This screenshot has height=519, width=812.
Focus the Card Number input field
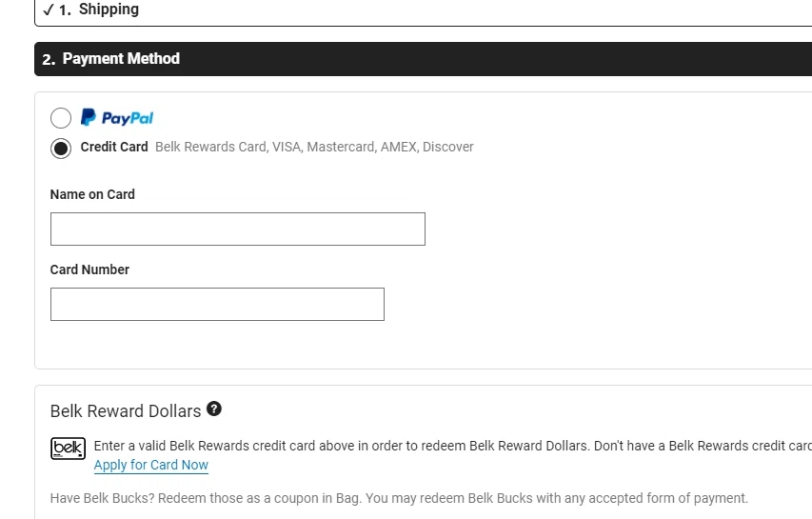[x=217, y=305]
